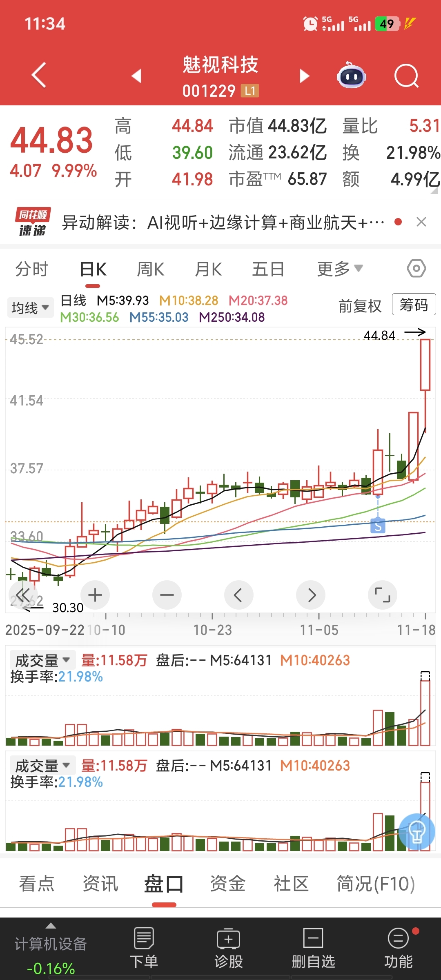Open first 成交量 indicator dropdown
Image resolution: width=441 pixels, height=980 pixels.
[x=42, y=660]
